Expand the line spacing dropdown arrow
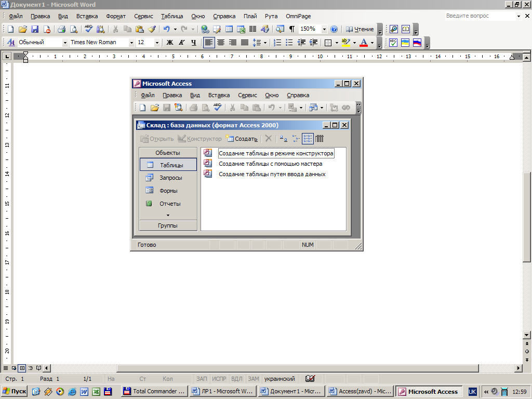The width and height of the screenshot is (532, 399). coord(265,43)
